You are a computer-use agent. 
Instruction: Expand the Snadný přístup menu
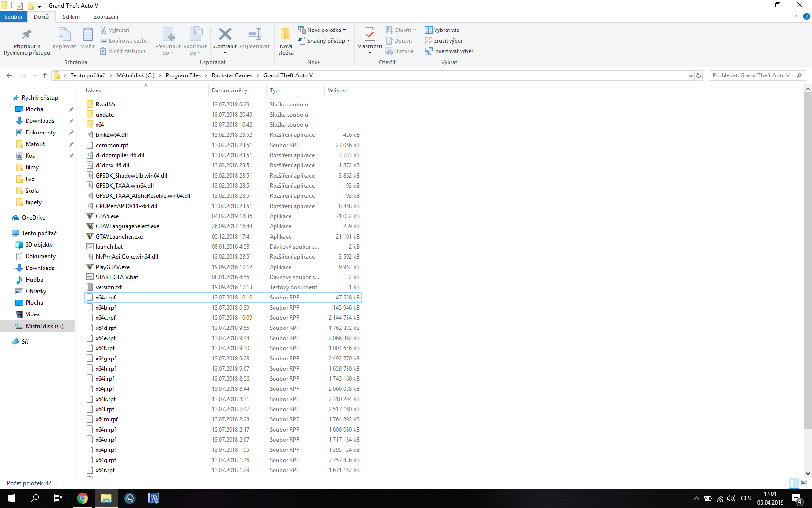point(324,41)
